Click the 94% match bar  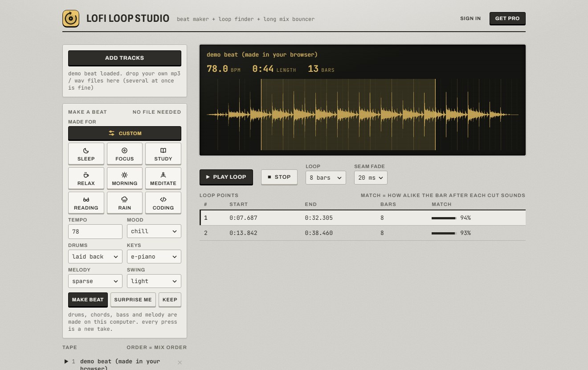tap(444, 218)
